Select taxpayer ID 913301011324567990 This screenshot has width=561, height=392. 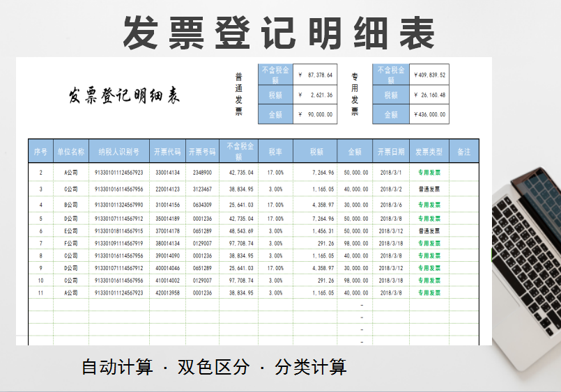point(119,205)
